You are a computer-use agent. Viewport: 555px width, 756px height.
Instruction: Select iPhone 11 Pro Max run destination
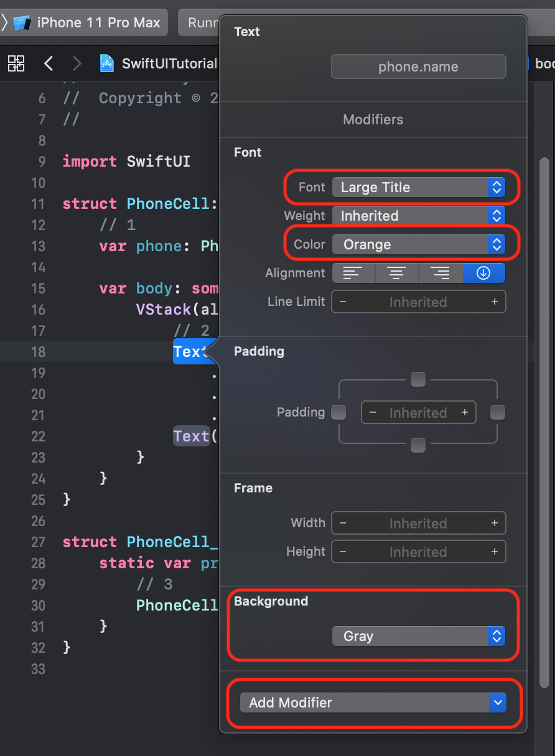click(90, 23)
